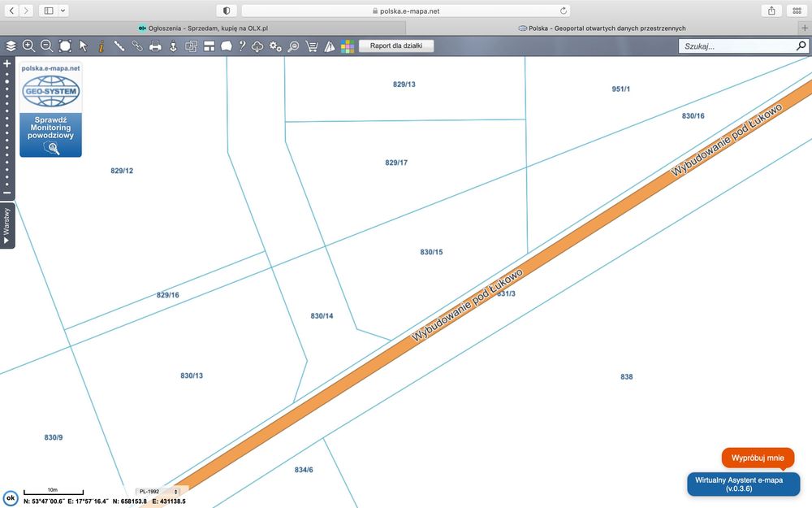Image resolution: width=812 pixels, height=508 pixels.
Task: Select the measure distance ruler tool
Action: (119, 46)
